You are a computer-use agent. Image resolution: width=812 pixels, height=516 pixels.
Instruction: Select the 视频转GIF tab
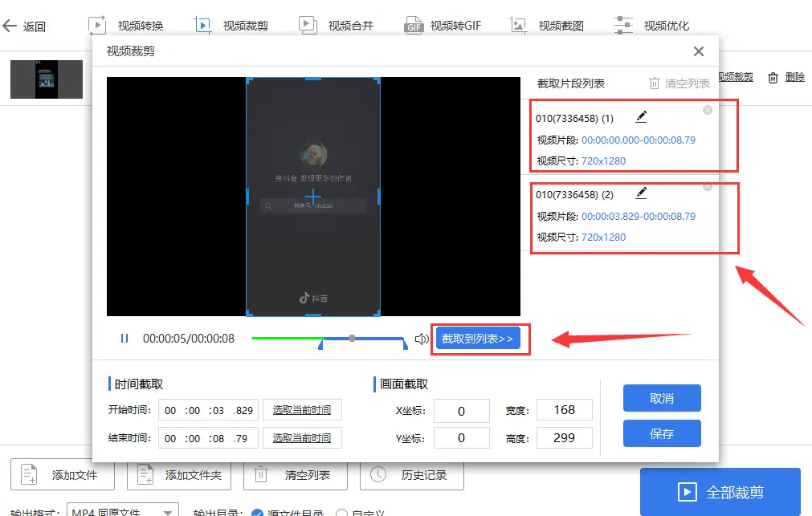pos(443,26)
